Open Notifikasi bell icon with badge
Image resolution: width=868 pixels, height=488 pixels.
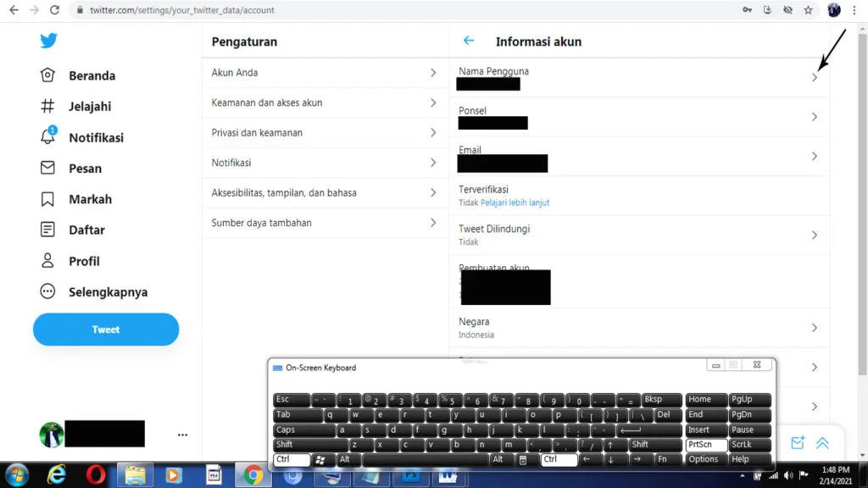point(48,136)
